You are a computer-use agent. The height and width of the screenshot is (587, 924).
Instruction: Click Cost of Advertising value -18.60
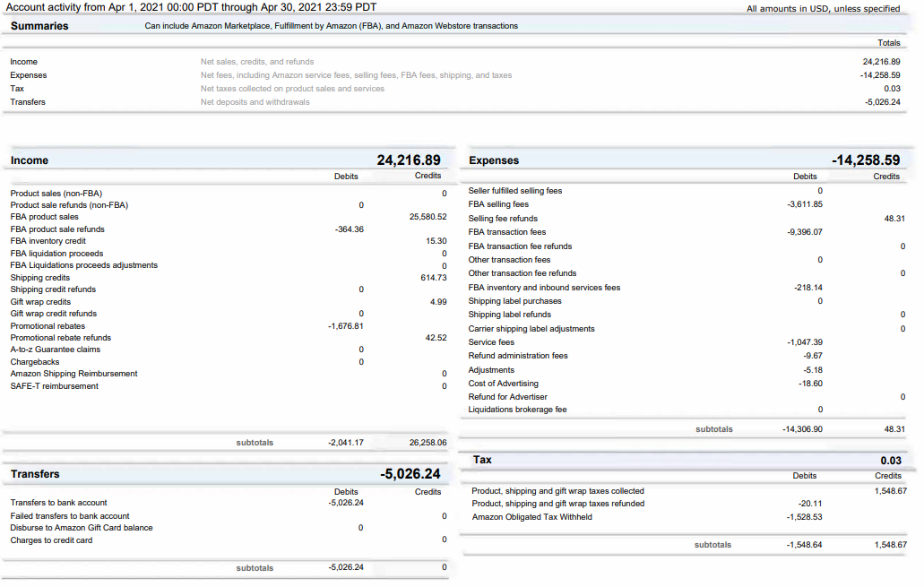click(x=811, y=384)
